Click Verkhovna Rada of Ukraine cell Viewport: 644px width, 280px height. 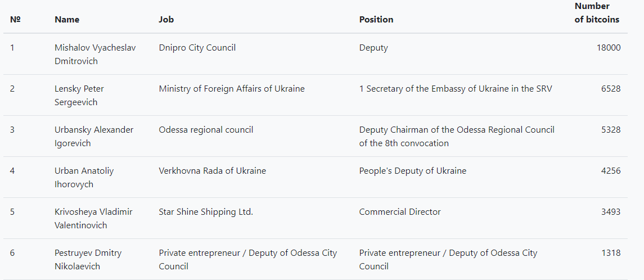tap(213, 171)
